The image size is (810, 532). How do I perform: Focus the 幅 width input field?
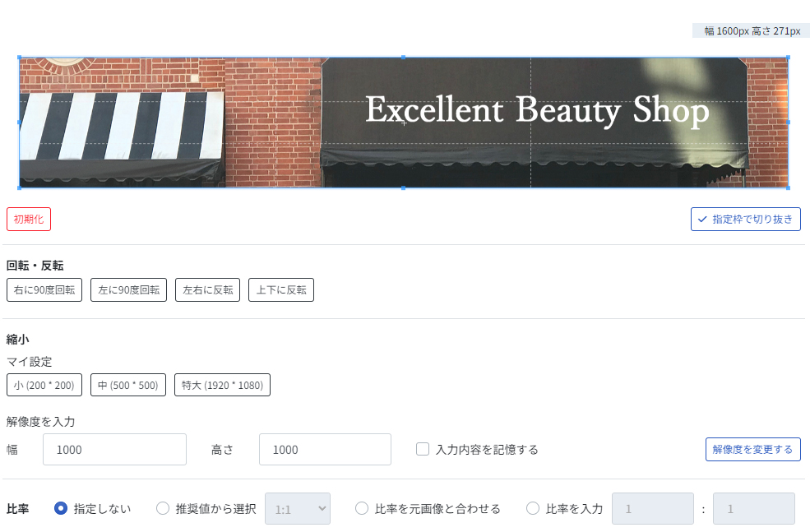click(x=114, y=449)
